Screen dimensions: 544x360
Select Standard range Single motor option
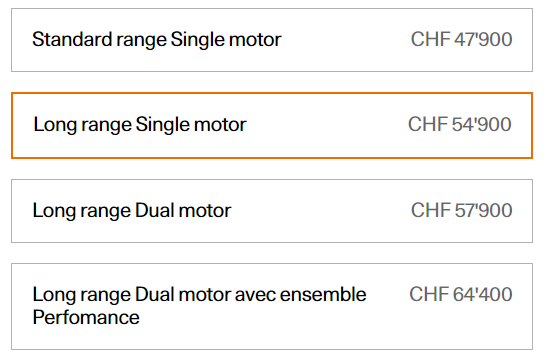(272, 40)
